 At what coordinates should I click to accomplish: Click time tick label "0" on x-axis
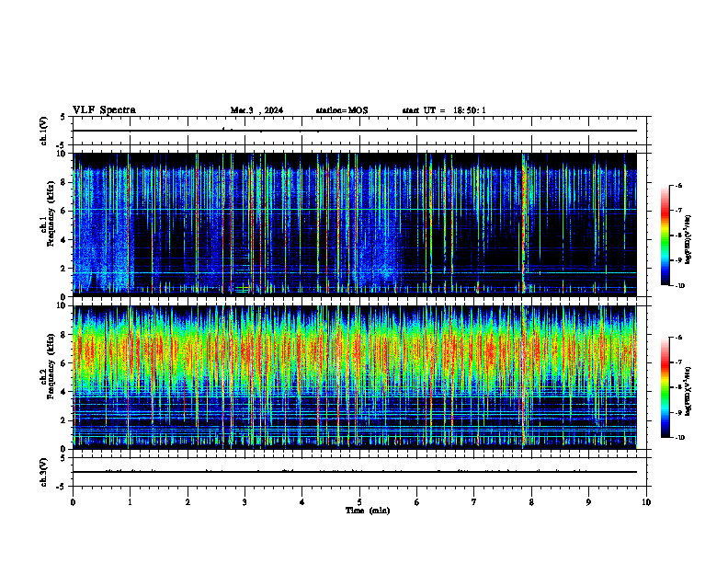(73, 502)
